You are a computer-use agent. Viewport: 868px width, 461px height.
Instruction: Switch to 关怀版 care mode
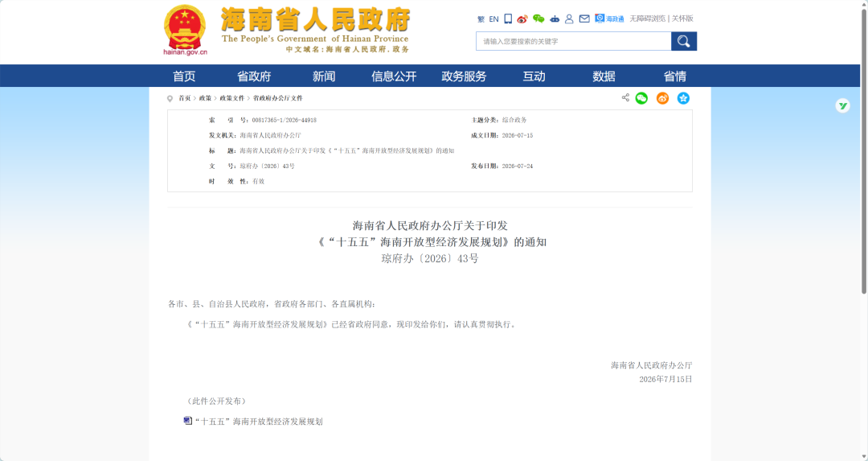click(x=682, y=19)
